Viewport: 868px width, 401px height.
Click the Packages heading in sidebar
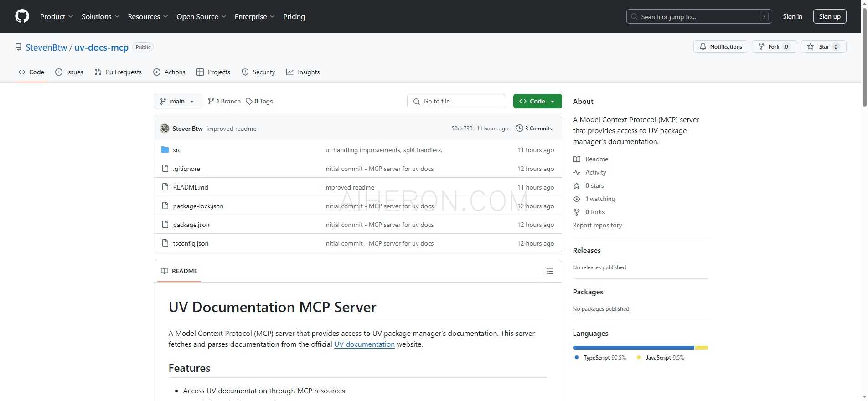coord(588,292)
